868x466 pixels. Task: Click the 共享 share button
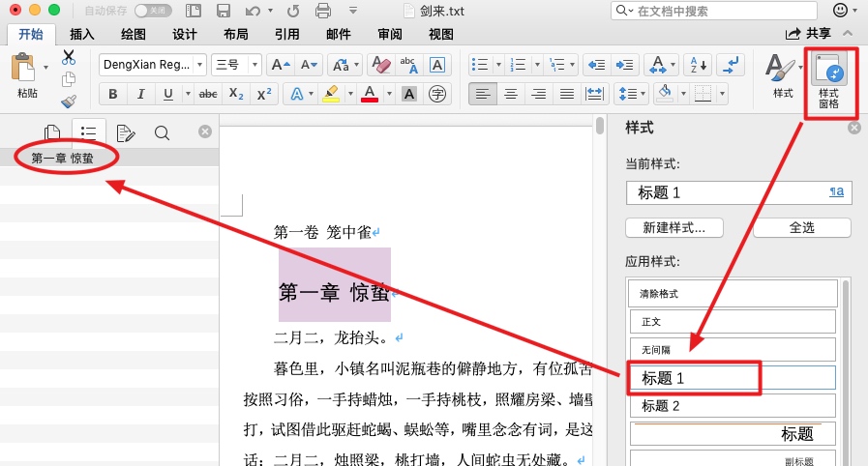[809, 34]
